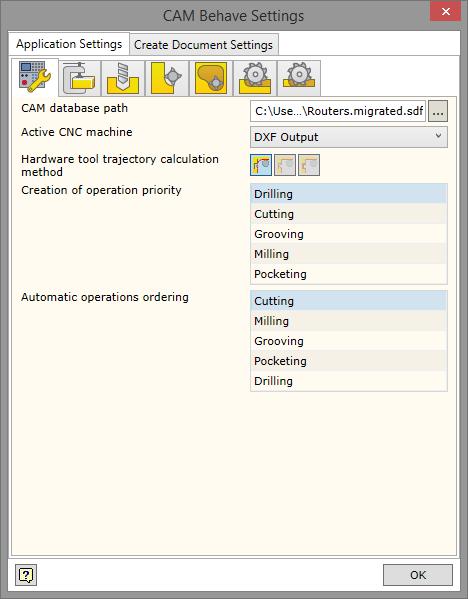
Task: Open the saw grooving settings icon tab
Action: (x=299, y=78)
